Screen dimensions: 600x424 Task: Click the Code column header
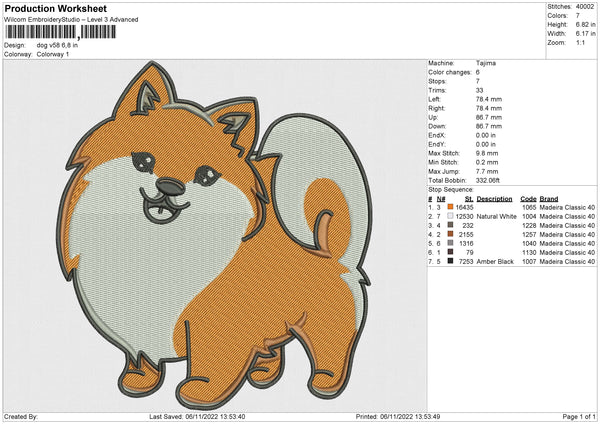[x=528, y=197]
